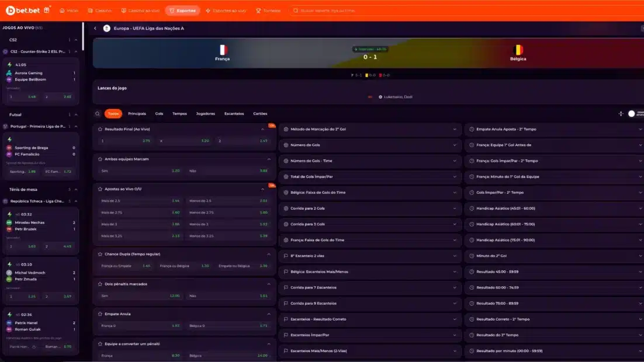Bet on Bélgica 0 in Empate Anula
Screen dimensions: 644x362
tap(228, 326)
